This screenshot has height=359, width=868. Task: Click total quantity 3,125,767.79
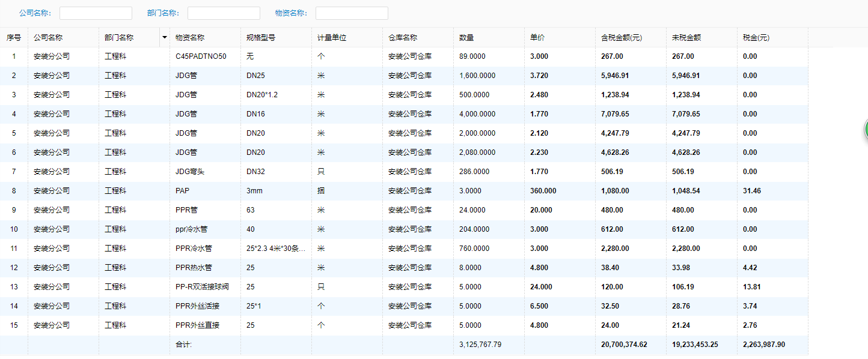480,345
